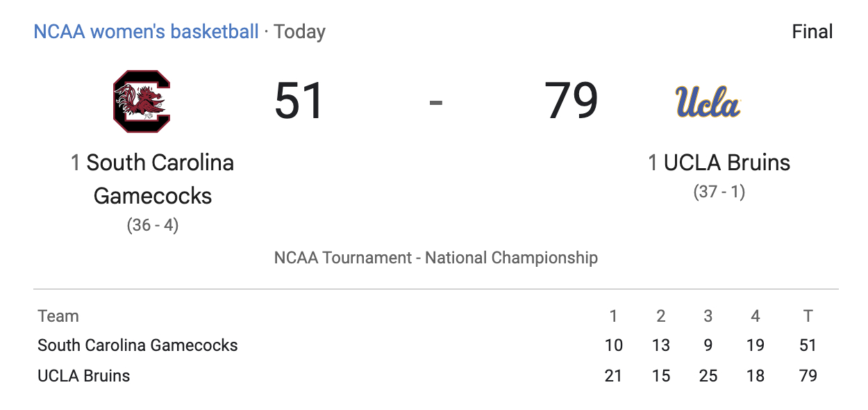Open the NCAA women's basketball link
Viewport: 868px width, 410px height.
tap(146, 32)
